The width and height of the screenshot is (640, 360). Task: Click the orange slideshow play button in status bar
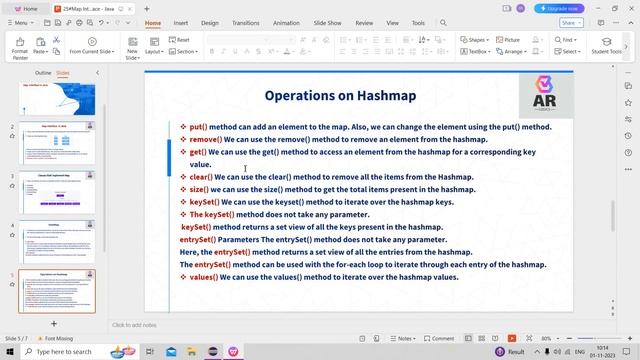(512, 338)
